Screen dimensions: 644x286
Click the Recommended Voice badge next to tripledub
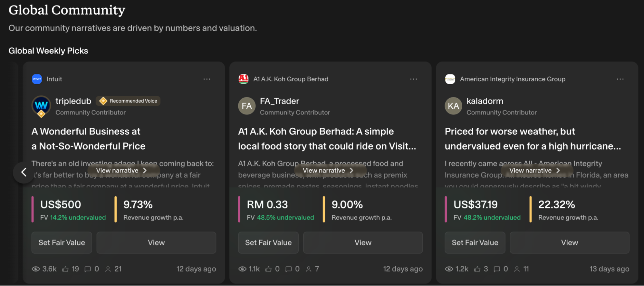tap(129, 101)
